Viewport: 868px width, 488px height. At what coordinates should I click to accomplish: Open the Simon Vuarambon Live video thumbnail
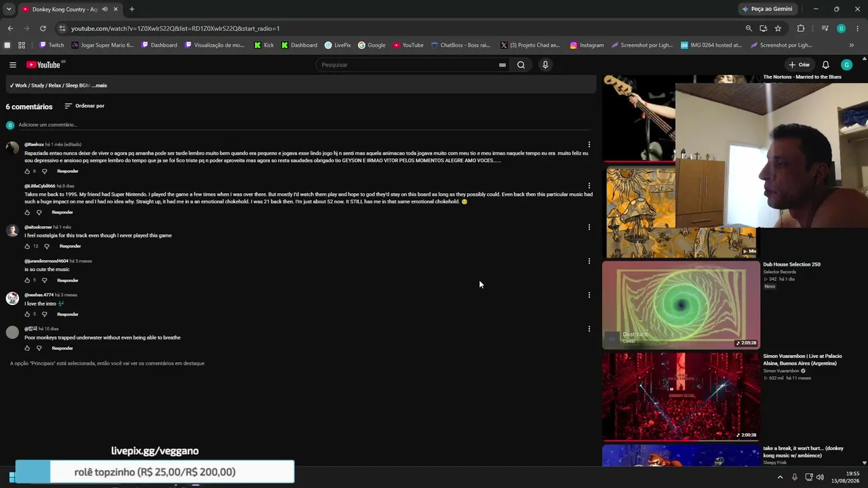pos(681,396)
